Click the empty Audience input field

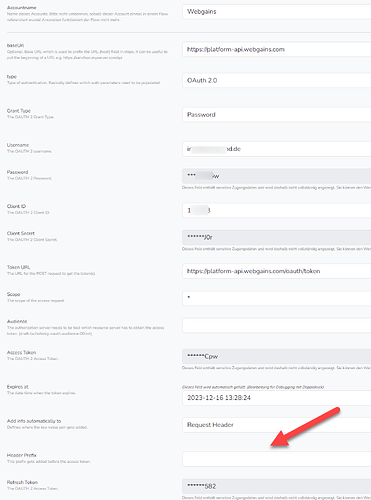[277, 325]
